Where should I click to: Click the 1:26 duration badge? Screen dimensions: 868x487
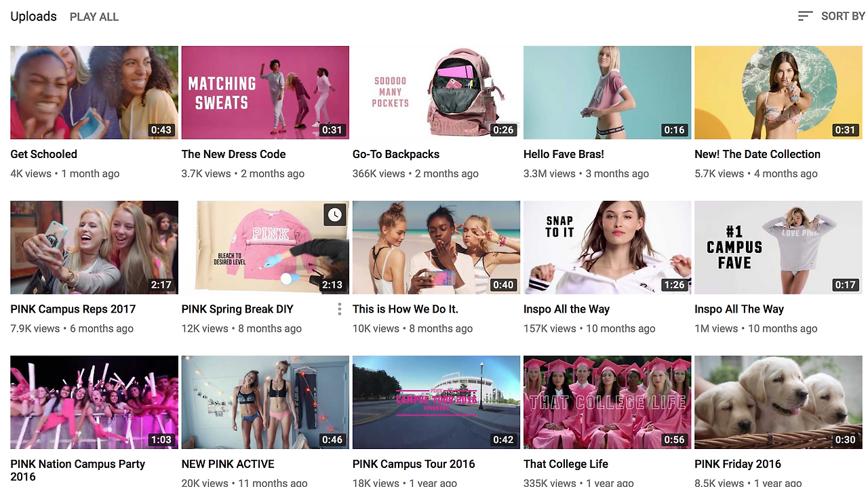(x=674, y=285)
